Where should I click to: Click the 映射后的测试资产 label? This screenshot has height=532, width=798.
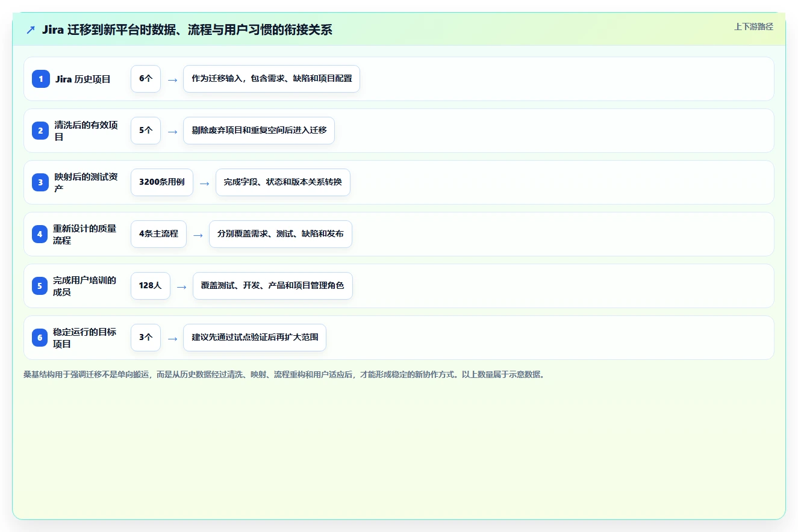[86, 182]
